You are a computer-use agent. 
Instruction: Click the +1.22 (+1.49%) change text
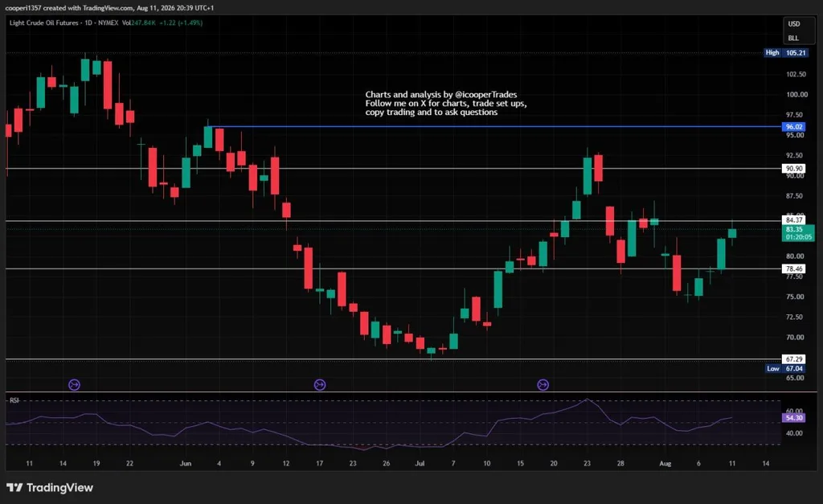(x=181, y=23)
